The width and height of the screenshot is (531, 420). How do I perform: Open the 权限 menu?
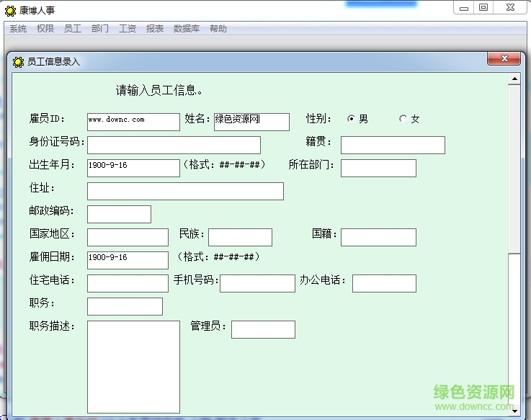pyautogui.click(x=45, y=29)
